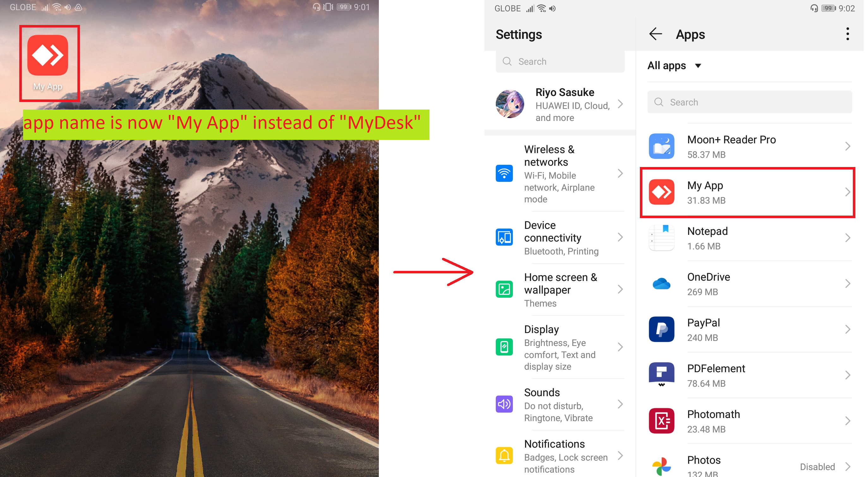Tap the OneDrive cloud icon
Image resolution: width=868 pixels, height=477 pixels.
click(x=661, y=283)
